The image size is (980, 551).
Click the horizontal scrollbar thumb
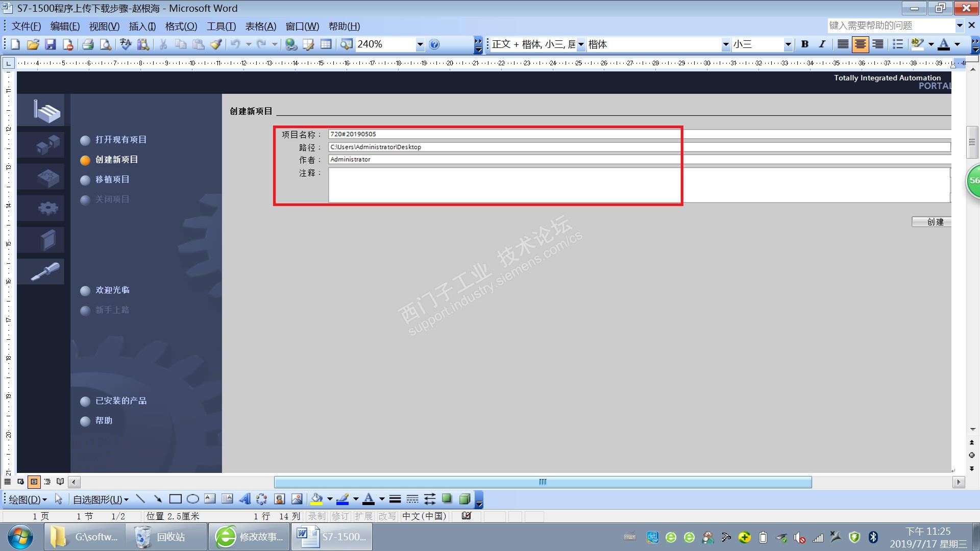click(x=543, y=482)
